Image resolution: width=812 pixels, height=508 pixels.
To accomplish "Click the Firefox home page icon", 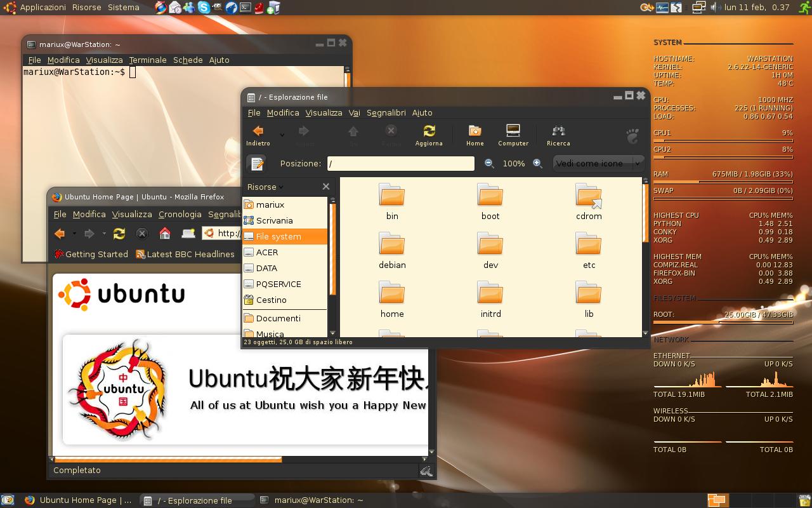I will click(x=165, y=233).
